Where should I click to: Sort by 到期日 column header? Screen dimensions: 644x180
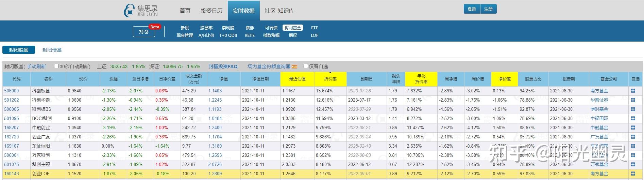(367, 79)
